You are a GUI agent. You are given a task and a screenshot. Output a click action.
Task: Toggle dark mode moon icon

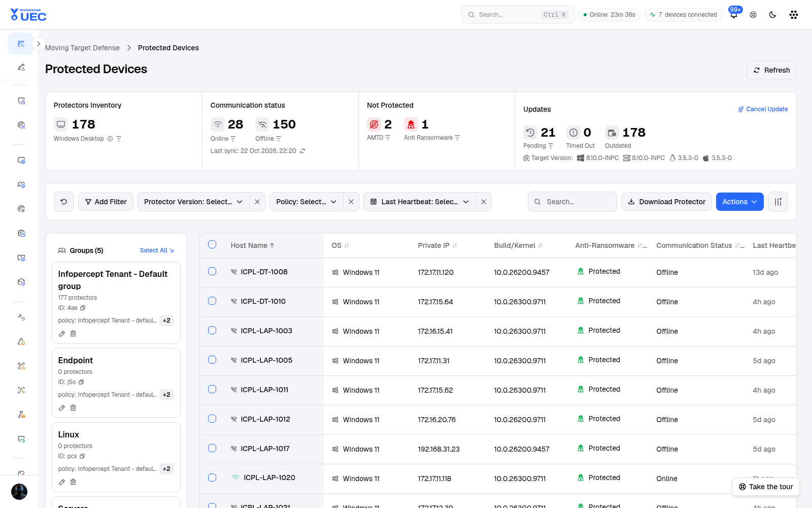tap(772, 15)
